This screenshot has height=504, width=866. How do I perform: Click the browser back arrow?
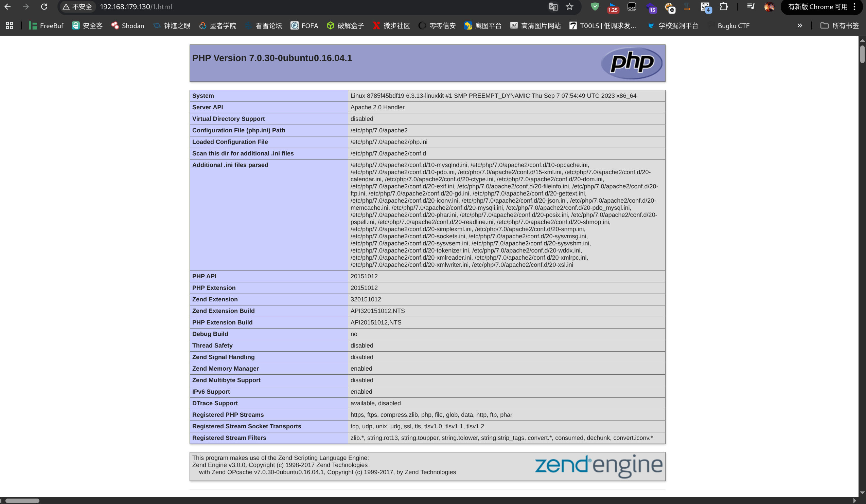[7, 6]
